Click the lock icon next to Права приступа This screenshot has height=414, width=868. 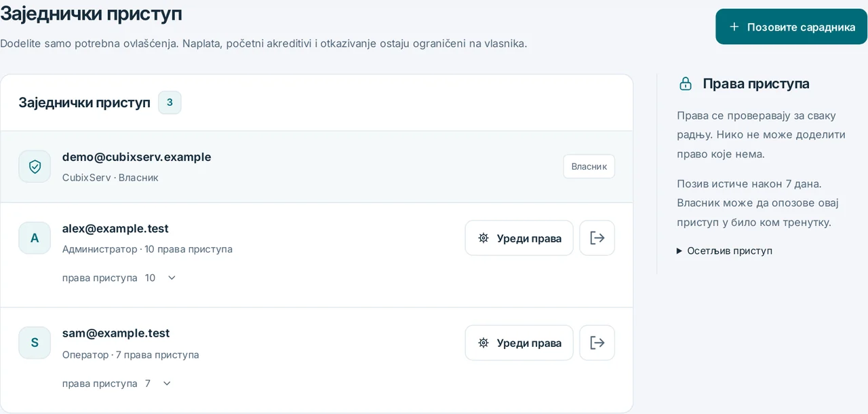(x=686, y=83)
